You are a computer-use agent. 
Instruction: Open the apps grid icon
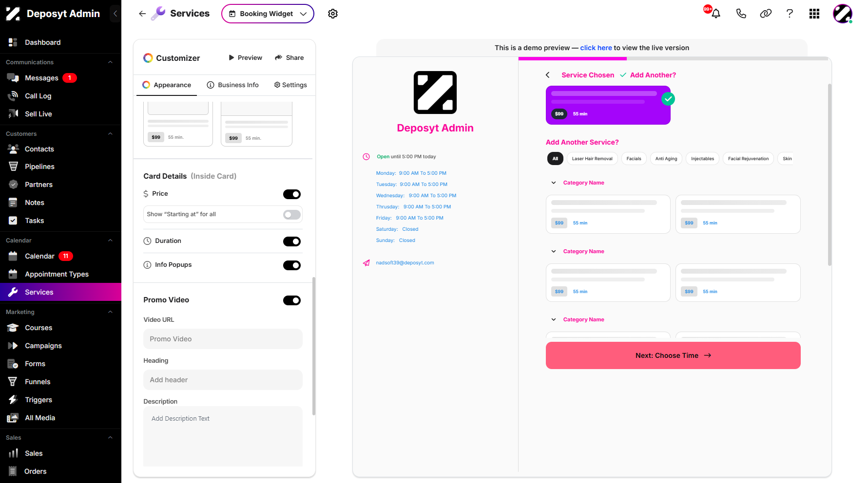pos(814,14)
